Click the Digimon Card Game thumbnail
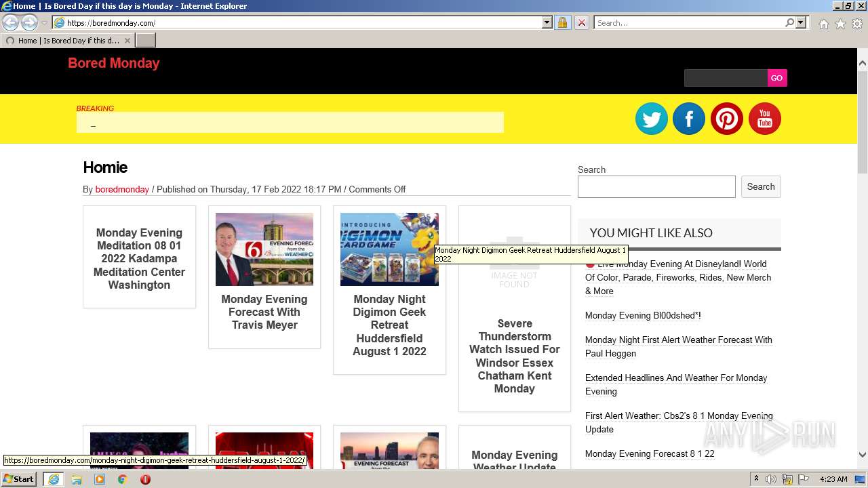Screen dimensions: 868x488 389,249
